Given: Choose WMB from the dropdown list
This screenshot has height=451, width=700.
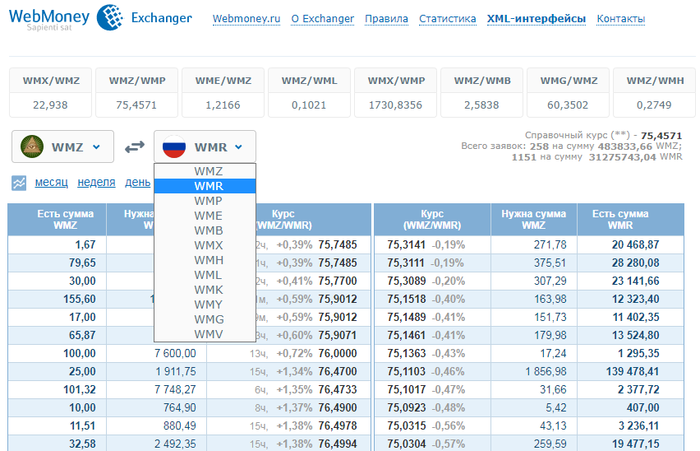Looking at the screenshot, I should tap(205, 230).
